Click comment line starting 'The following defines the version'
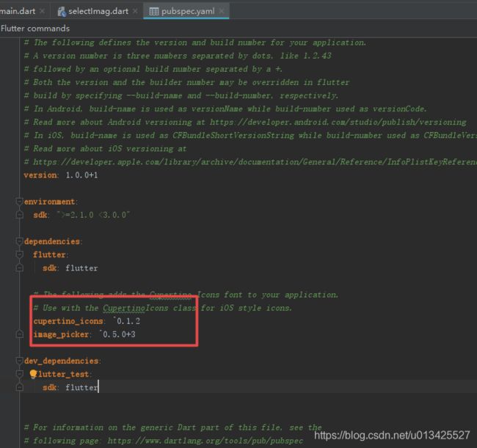The image size is (477, 448). coord(195,43)
